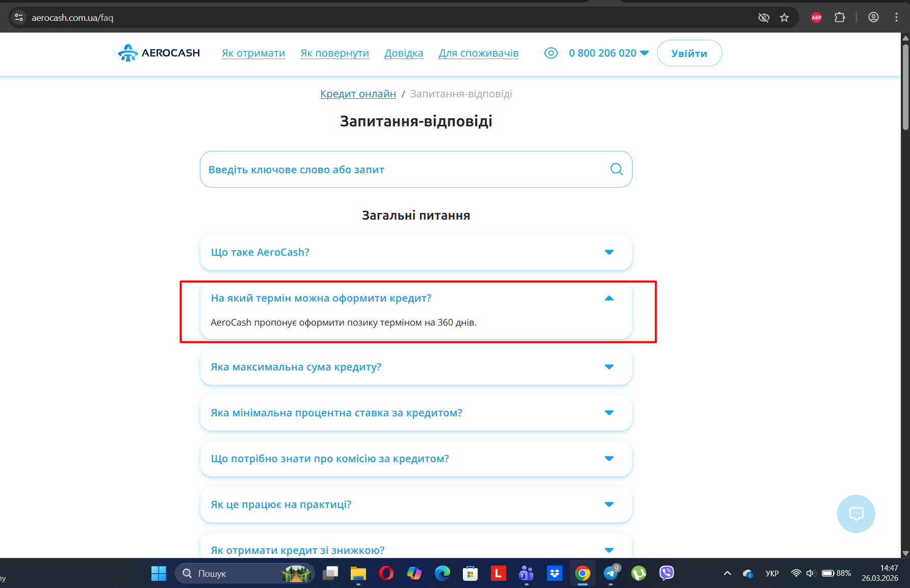Expand "Яка мінімальна процентна ставка за кредитом?"

click(416, 413)
